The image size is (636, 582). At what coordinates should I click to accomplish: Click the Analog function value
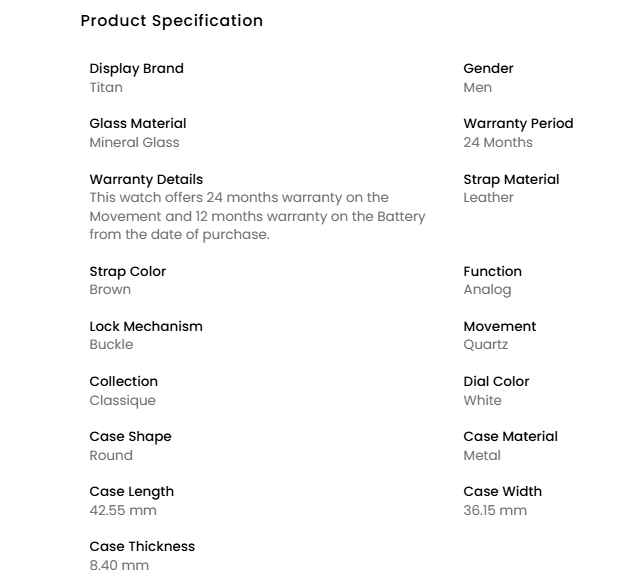pyautogui.click(x=487, y=290)
